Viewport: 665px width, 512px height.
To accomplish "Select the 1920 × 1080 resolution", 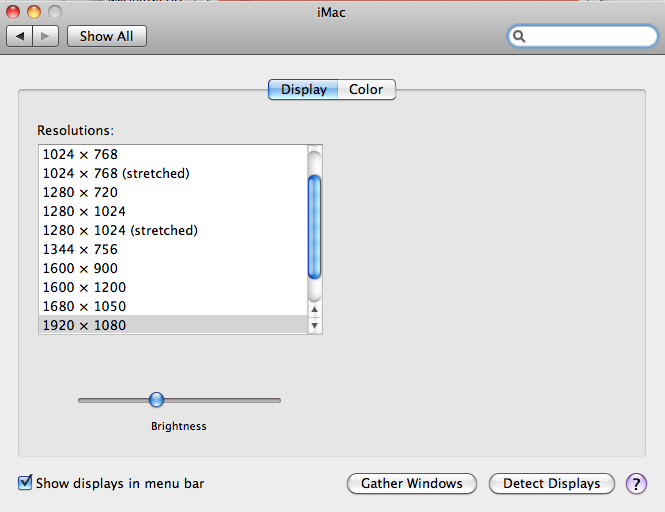I will click(173, 325).
